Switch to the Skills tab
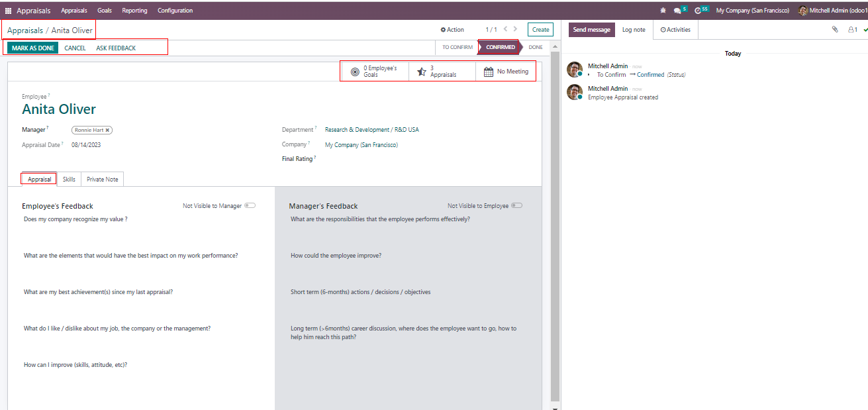Viewport: 868px width, 410px height. [x=69, y=179]
